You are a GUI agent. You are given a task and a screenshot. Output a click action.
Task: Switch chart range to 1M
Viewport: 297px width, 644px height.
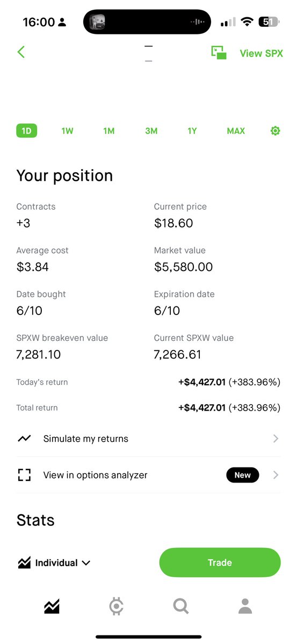pos(109,131)
